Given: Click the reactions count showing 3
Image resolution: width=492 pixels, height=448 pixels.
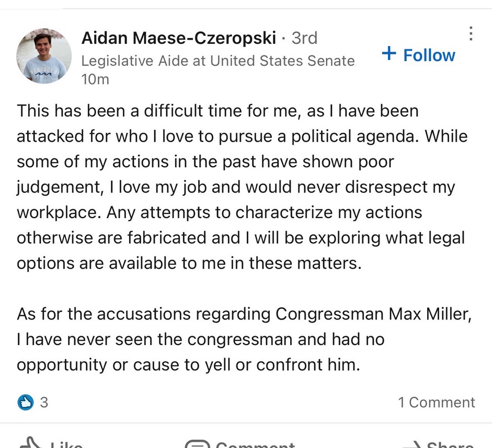Looking at the screenshot, I should click(44, 403).
